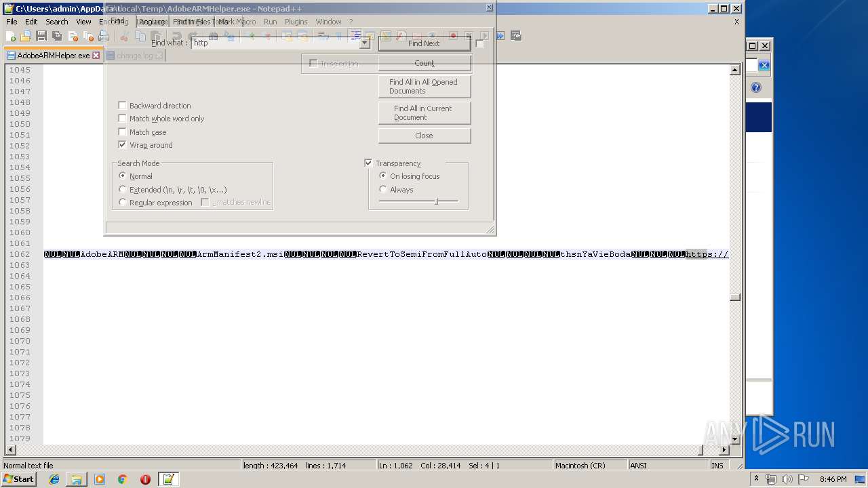Open Windows Explorer from the taskbar

point(77,479)
